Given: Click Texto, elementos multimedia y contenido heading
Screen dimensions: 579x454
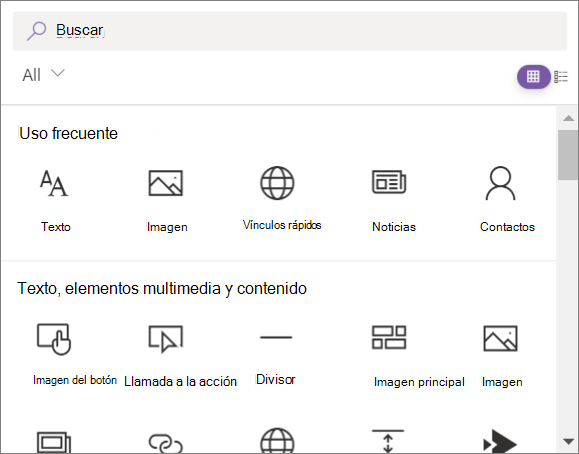Looking at the screenshot, I should pyautogui.click(x=162, y=289).
